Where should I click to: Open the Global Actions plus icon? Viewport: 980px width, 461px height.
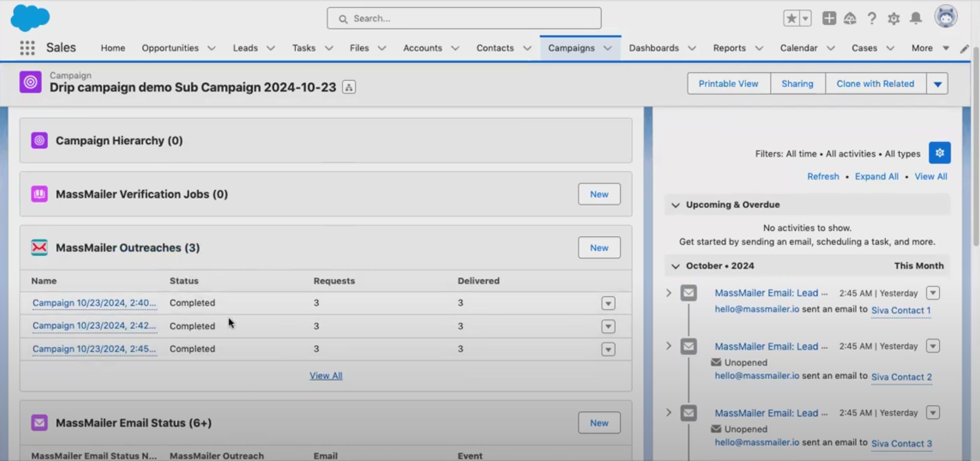click(x=829, y=18)
